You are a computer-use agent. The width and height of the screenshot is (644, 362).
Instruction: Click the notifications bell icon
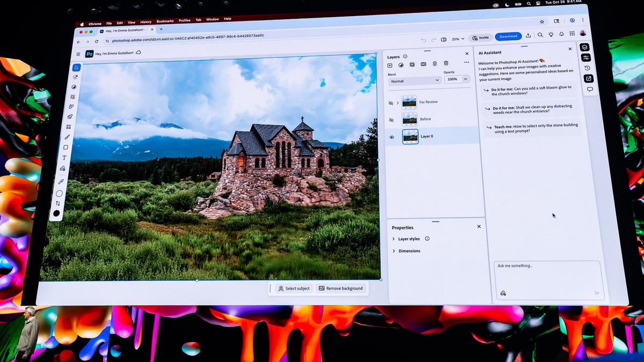(561, 34)
